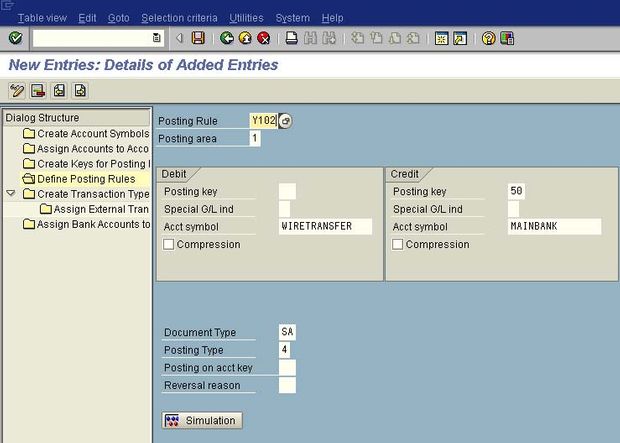Collapse the Create Transaction Type node triangle
The width and height of the screenshot is (620, 443).
[11, 193]
